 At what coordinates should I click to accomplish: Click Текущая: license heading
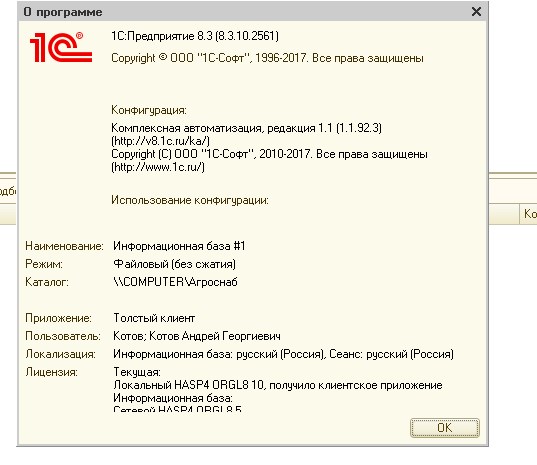[x=137, y=372]
